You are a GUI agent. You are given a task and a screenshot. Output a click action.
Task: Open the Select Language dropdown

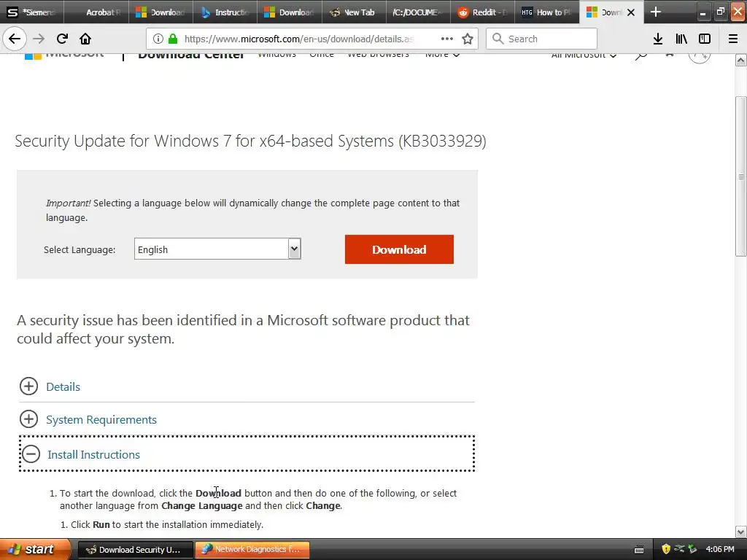click(217, 249)
